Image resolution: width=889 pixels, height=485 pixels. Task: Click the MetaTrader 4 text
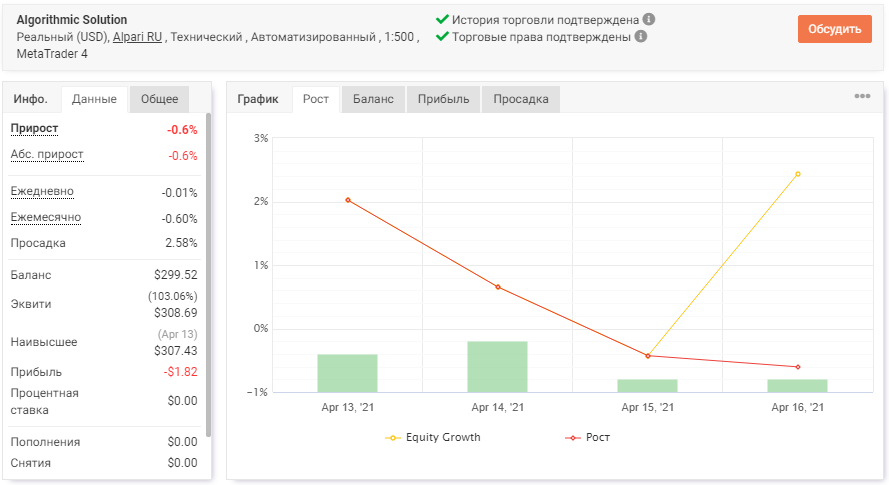[52, 54]
